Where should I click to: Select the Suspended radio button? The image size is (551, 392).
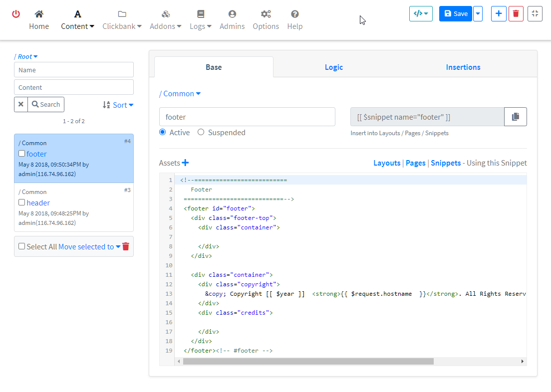(x=201, y=132)
